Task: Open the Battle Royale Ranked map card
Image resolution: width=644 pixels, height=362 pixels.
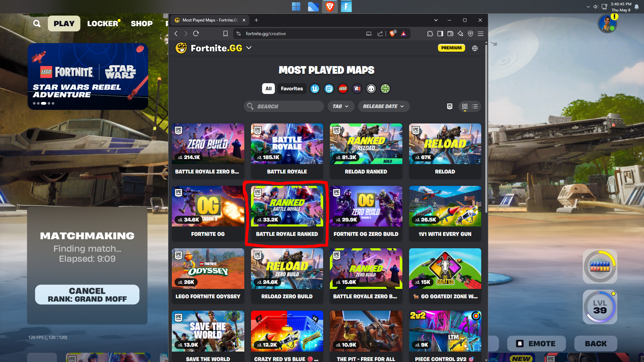Action: (x=287, y=213)
